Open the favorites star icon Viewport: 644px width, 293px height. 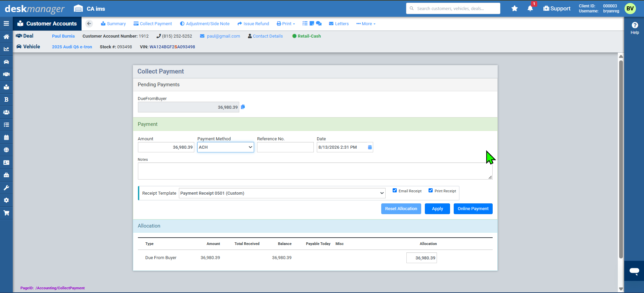click(x=514, y=8)
